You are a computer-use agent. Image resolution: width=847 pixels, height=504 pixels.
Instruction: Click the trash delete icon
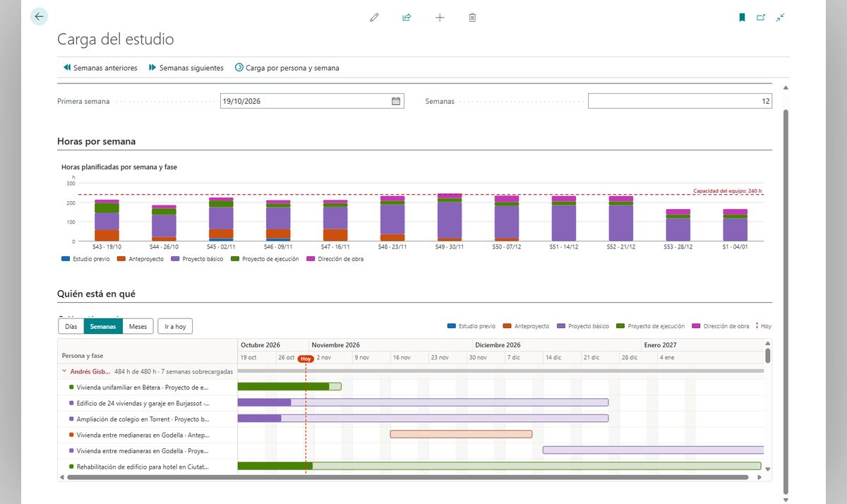pos(472,18)
